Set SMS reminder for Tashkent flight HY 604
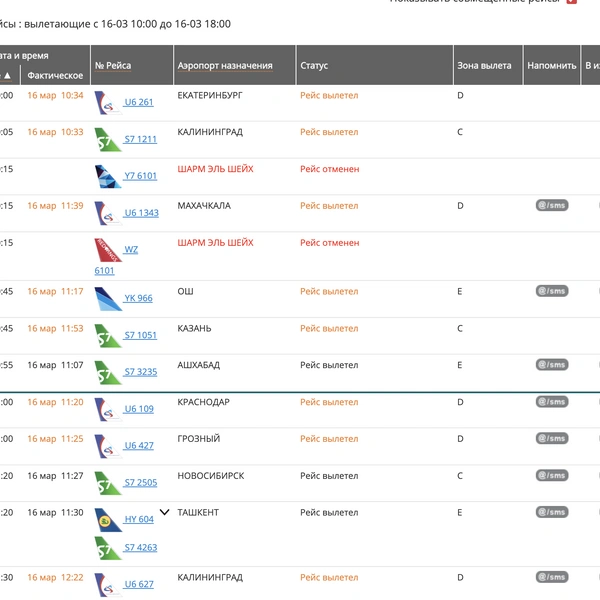Screen dimensions: 600x600 pyautogui.click(x=552, y=512)
